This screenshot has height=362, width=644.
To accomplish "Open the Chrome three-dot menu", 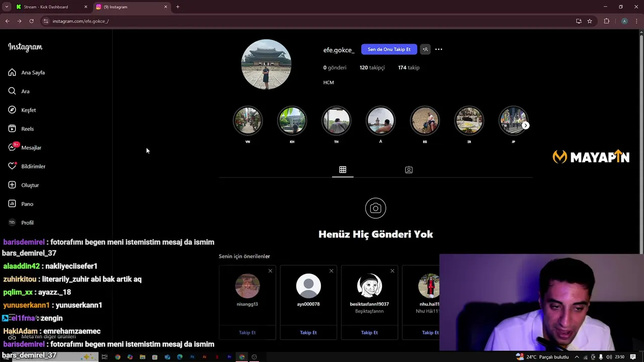I will (x=635, y=21).
